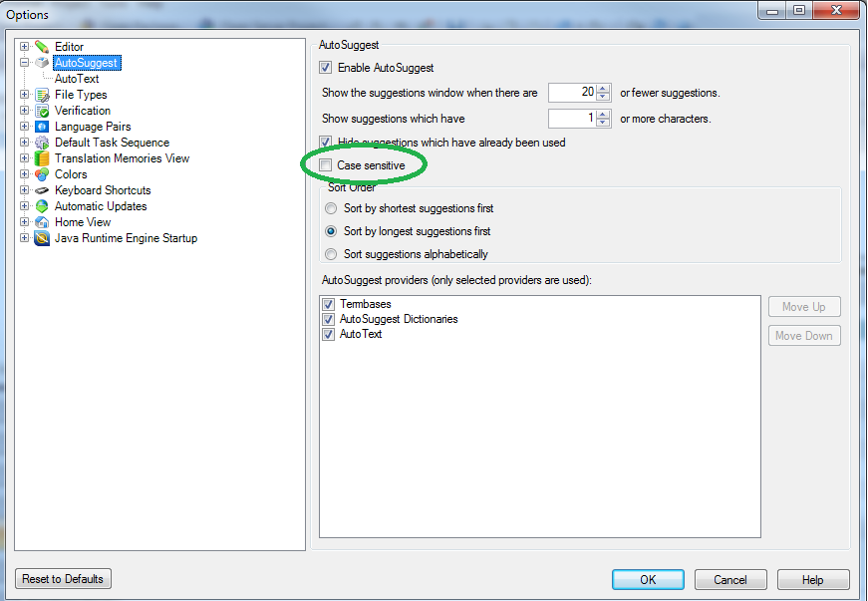Click the Java Runtime Engine Startup icon

42,238
